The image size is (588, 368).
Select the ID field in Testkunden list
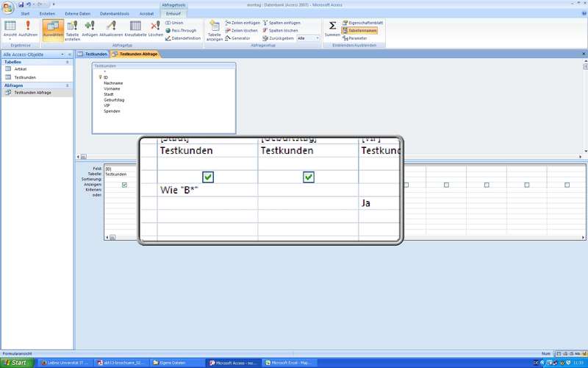(106, 77)
